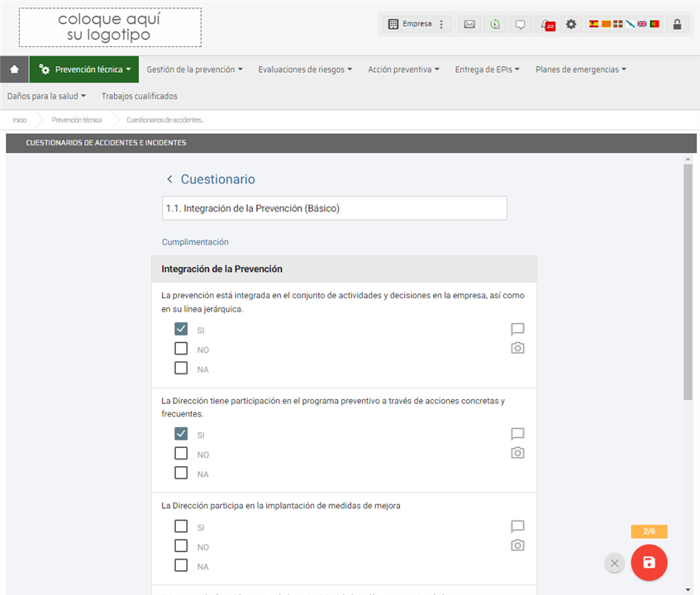Image resolution: width=700 pixels, height=595 pixels.
Task: Uncheck SI on Dirección participation in preventive program
Action: (181, 434)
